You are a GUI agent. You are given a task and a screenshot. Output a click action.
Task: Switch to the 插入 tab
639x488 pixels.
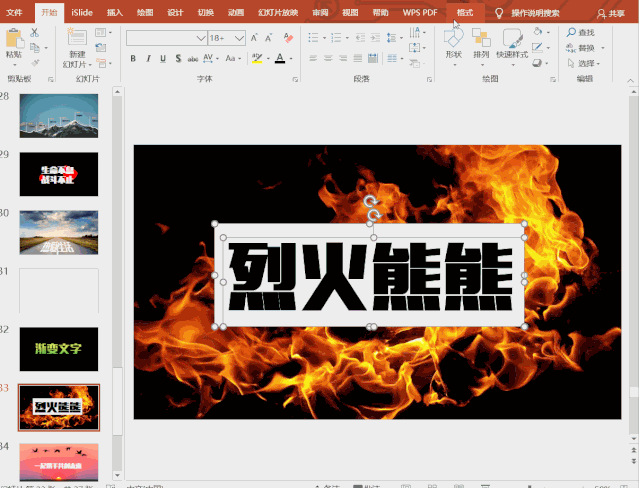point(115,13)
